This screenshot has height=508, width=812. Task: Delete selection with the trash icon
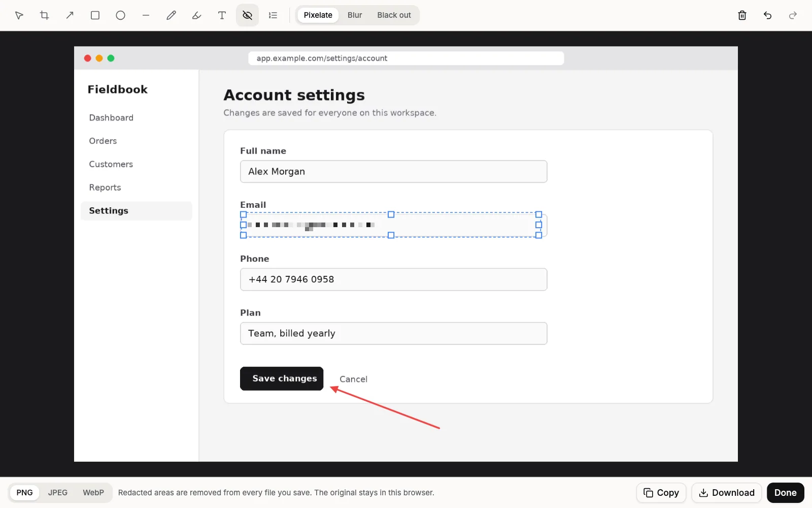742,15
